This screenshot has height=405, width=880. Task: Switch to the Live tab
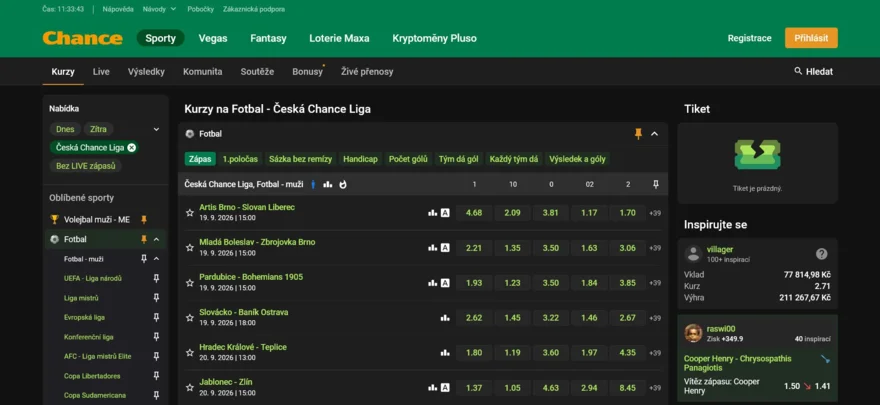point(101,72)
